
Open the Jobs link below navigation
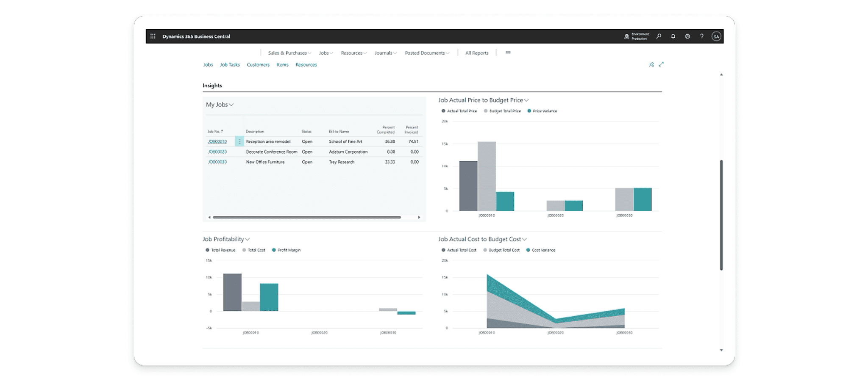coord(208,65)
